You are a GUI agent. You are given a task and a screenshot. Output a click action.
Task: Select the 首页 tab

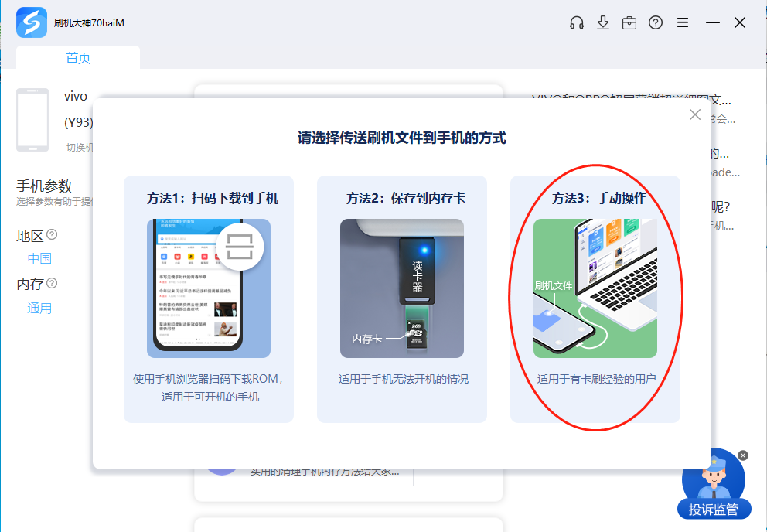[78, 58]
